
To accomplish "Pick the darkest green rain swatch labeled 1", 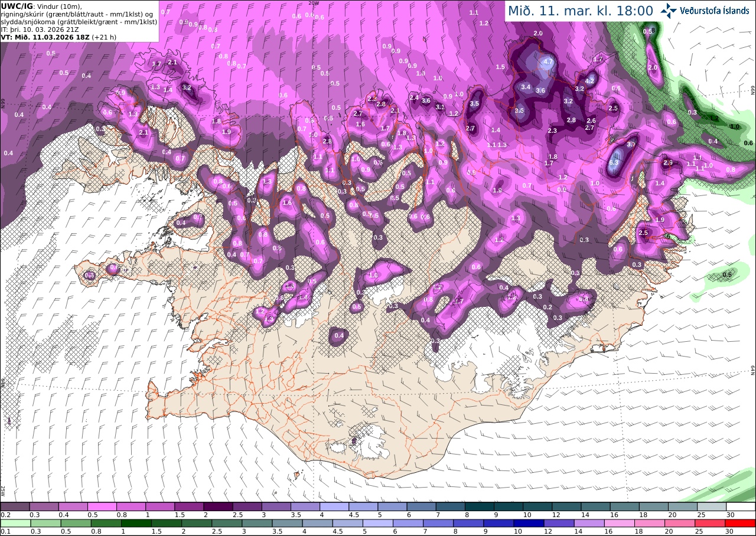I will pyautogui.click(x=136, y=523).
